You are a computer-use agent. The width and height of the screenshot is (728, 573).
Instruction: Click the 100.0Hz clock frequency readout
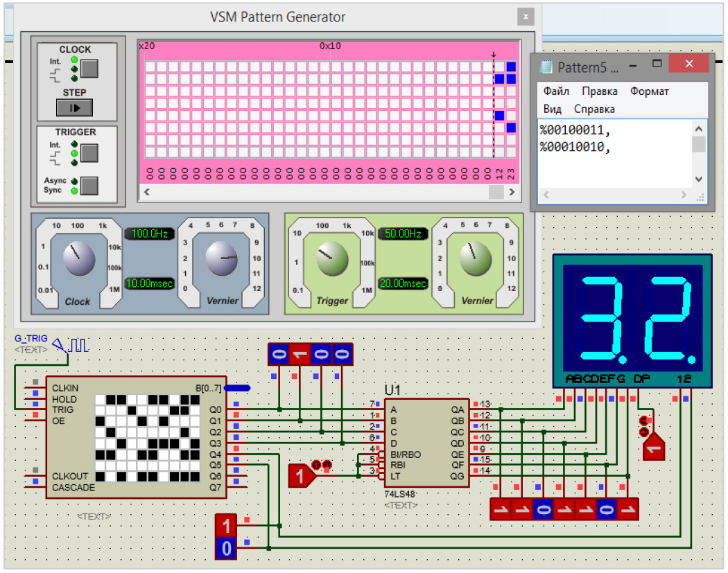tap(150, 233)
